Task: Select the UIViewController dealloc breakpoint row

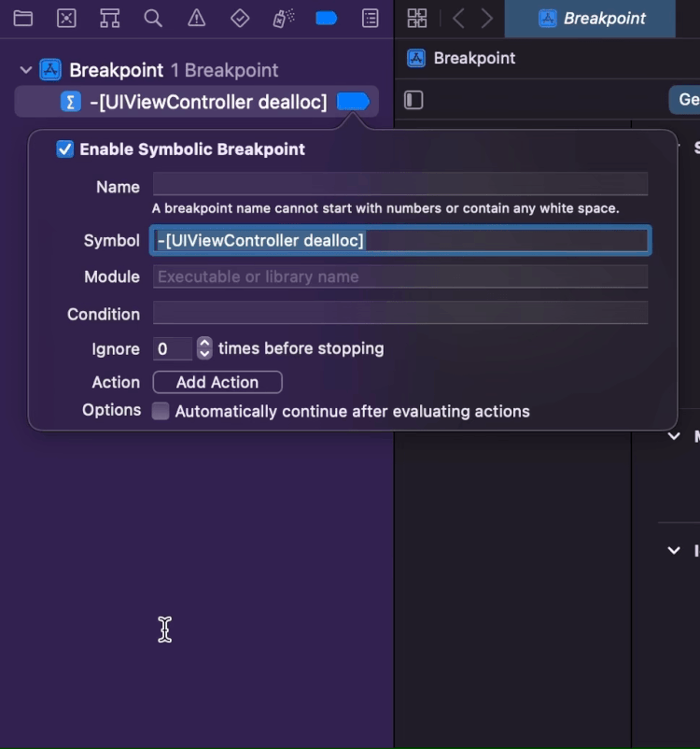Action: (x=196, y=102)
